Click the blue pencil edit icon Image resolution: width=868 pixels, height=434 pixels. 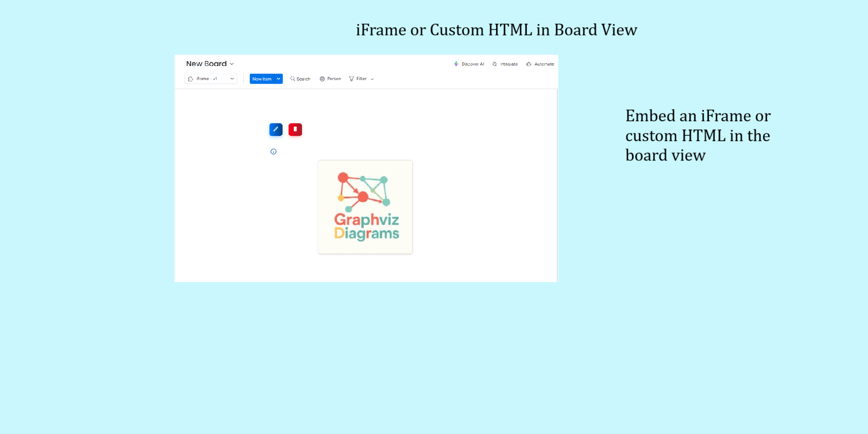[x=276, y=130]
